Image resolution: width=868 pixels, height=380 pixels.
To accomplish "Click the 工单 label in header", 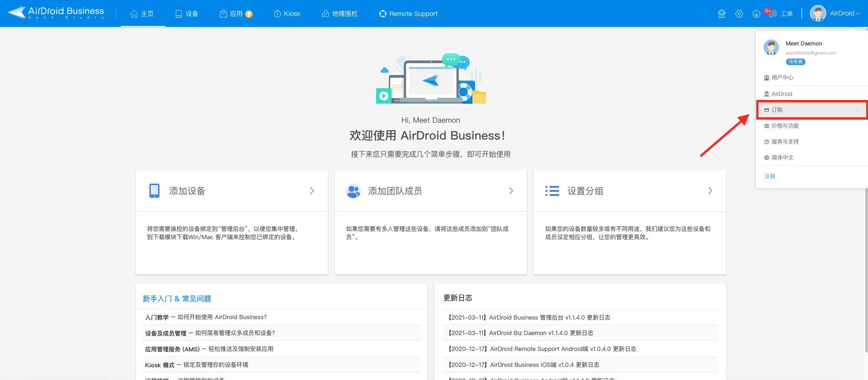I will point(787,14).
